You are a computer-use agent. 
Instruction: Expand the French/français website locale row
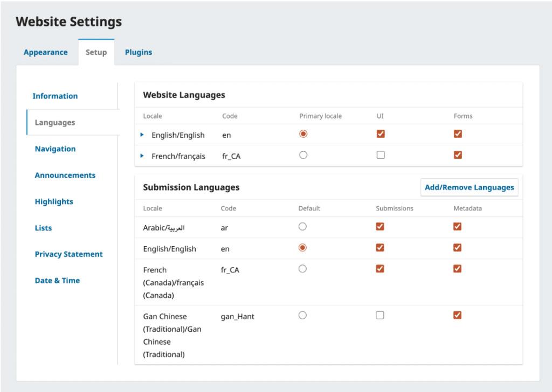click(x=142, y=156)
